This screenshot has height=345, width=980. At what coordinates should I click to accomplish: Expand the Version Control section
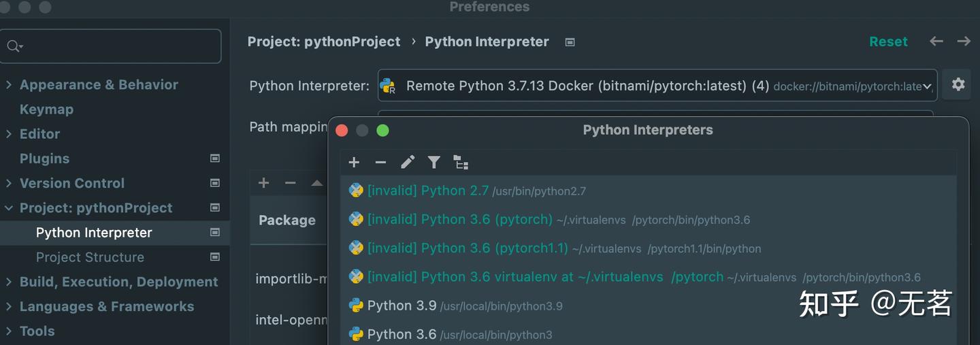[9, 183]
